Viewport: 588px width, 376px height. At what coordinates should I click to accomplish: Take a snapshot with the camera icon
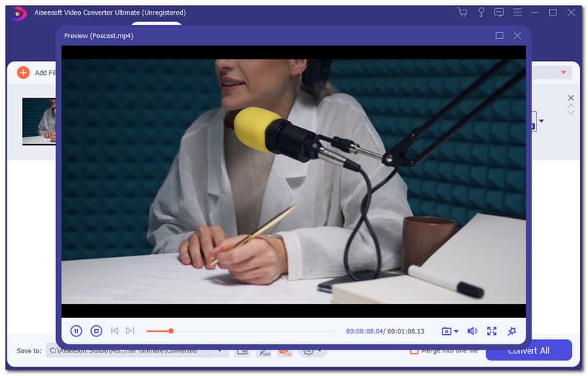coord(446,331)
